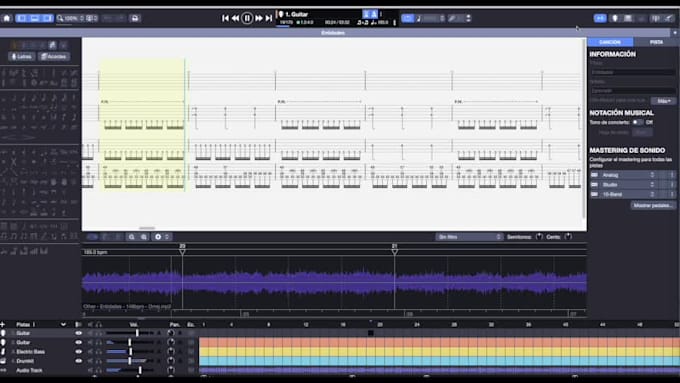The image size is (680, 383).
Task: Click the Más button
Action: [x=664, y=101]
